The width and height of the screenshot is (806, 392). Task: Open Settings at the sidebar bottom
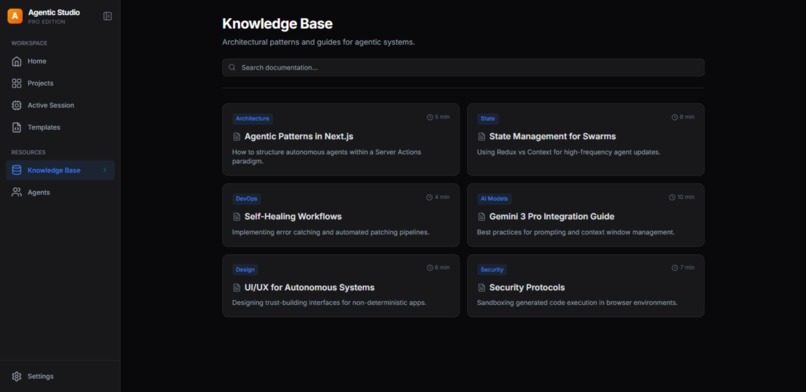60,376
